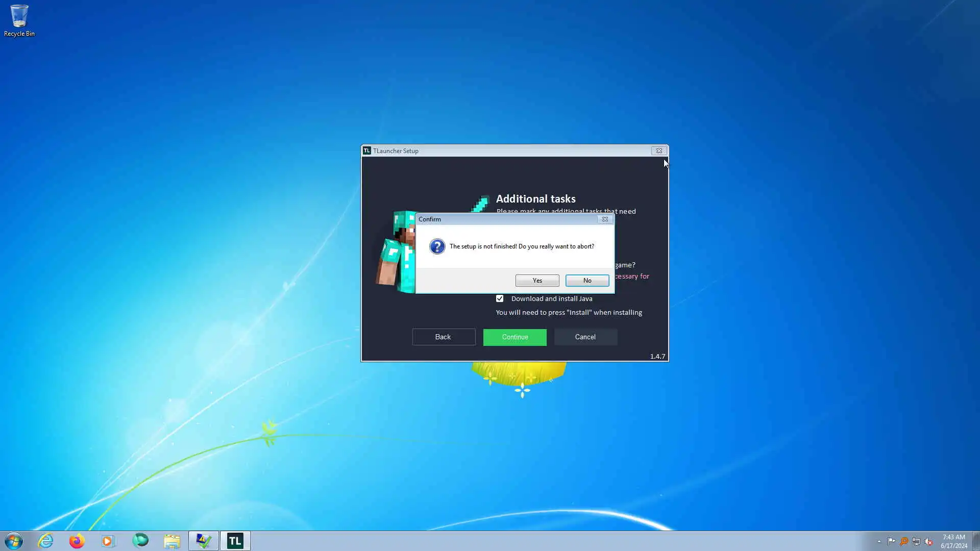Open Windows Media Player taskbar icon
The height and width of the screenshot is (551, 980).
point(108,541)
